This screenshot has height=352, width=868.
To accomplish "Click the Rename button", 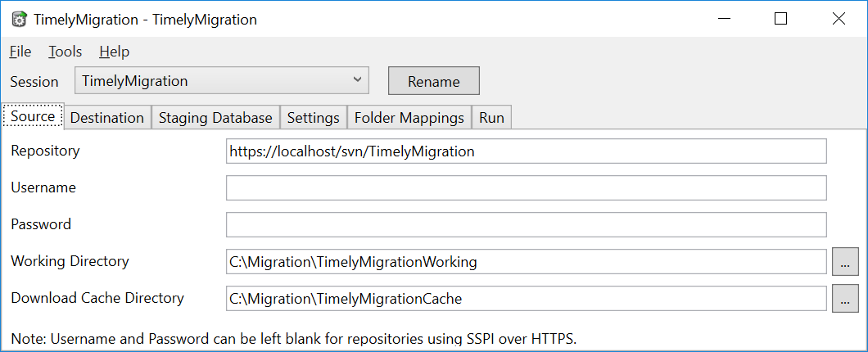I will click(x=434, y=81).
